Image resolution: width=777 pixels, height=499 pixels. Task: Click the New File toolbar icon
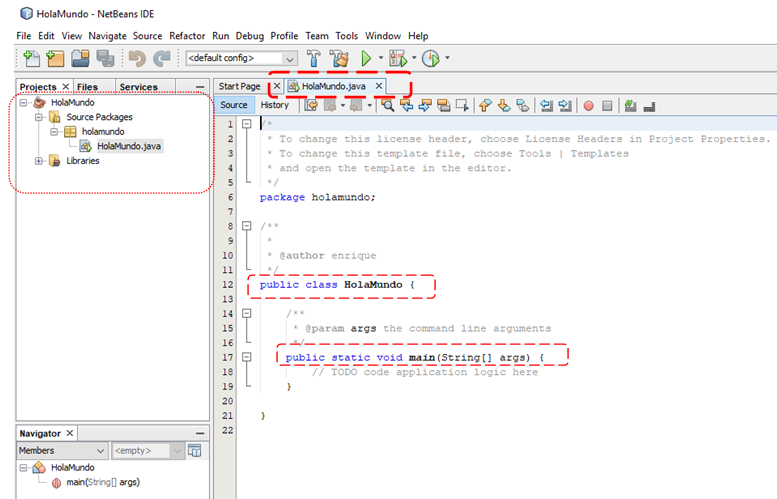tap(32, 58)
